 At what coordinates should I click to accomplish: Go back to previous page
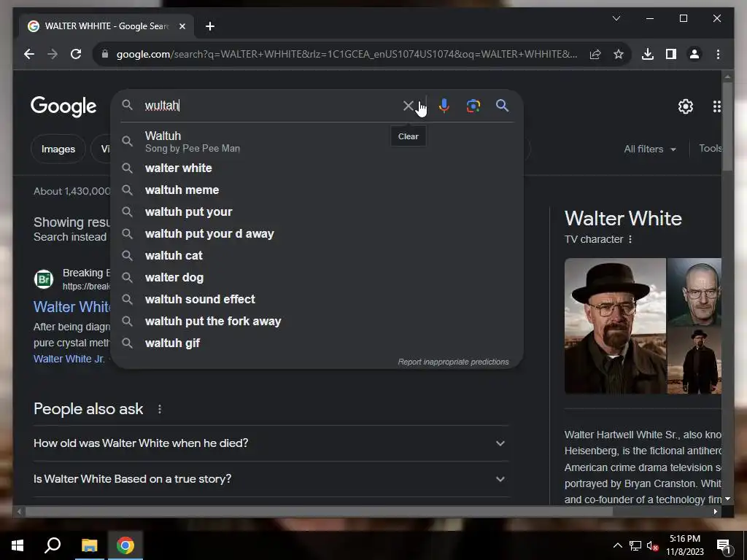pyautogui.click(x=29, y=54)
